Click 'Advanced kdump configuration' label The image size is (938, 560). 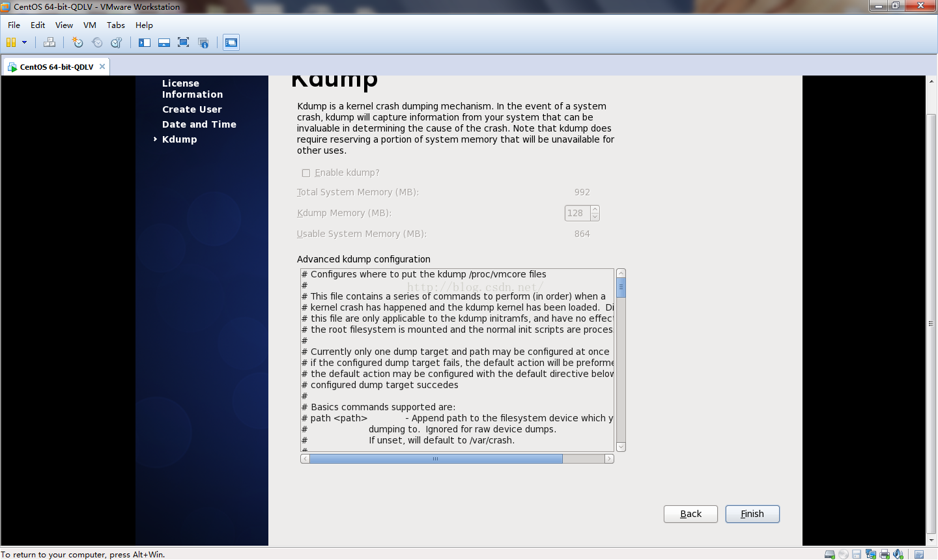pyautogui.click(x=363, y=259)
